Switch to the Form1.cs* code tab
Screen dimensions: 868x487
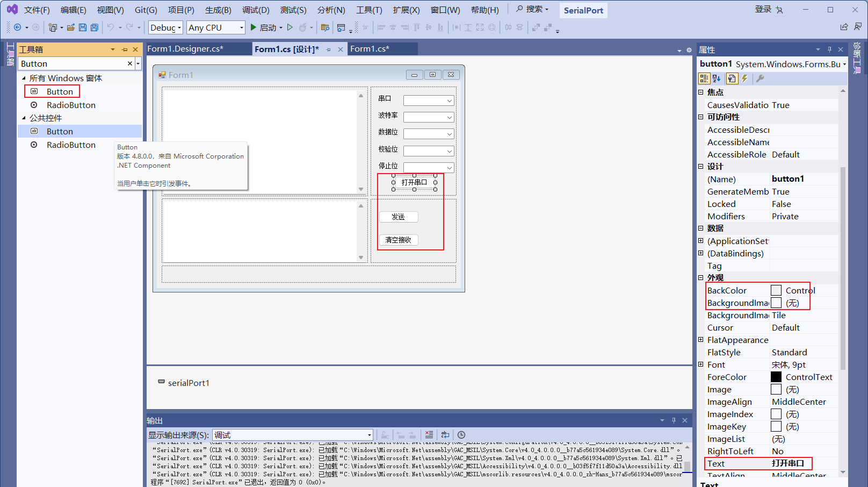pyautogui.click(x=370, y=49)
